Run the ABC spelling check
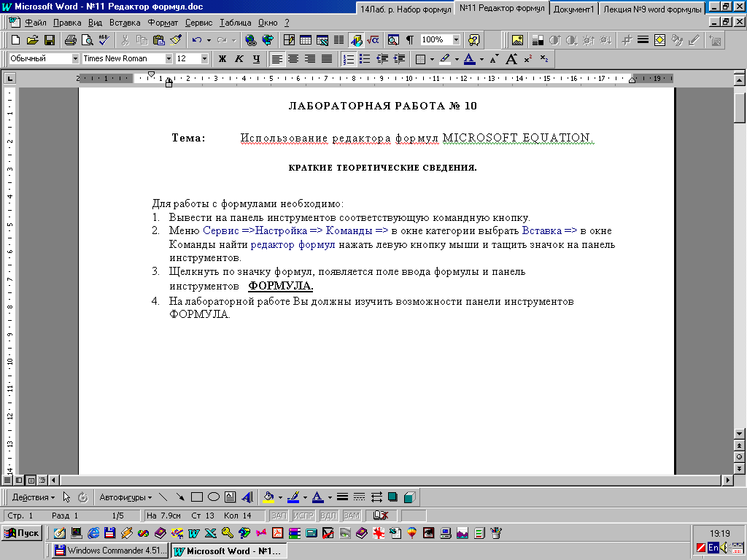Viewport: 747px width, 560px height. pyautogui.click(x=104, y=40)
